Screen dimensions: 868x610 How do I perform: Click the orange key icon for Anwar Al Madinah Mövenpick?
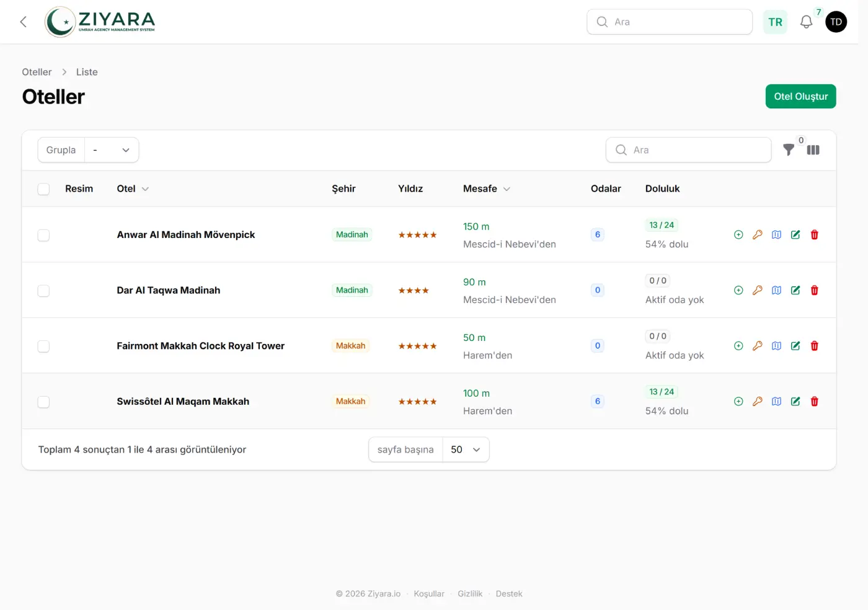click(758, 235)
